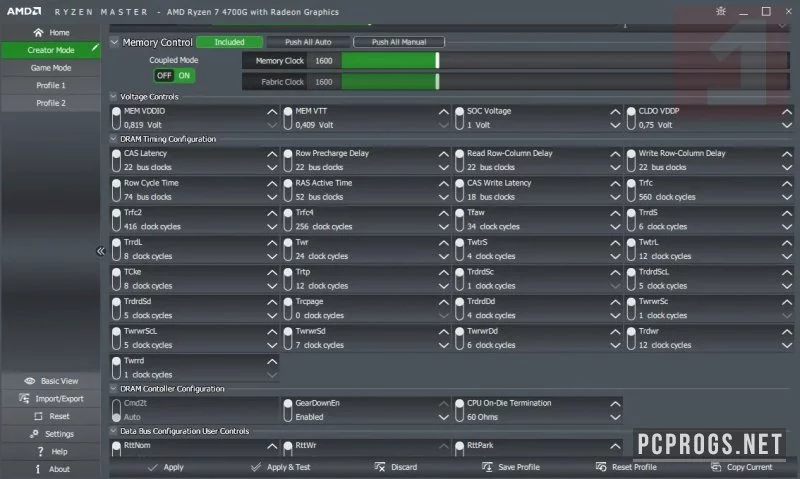Toggle GearDownEn mode switch
The width and height of the screenshot is (800, 479).
click(288, 410)
